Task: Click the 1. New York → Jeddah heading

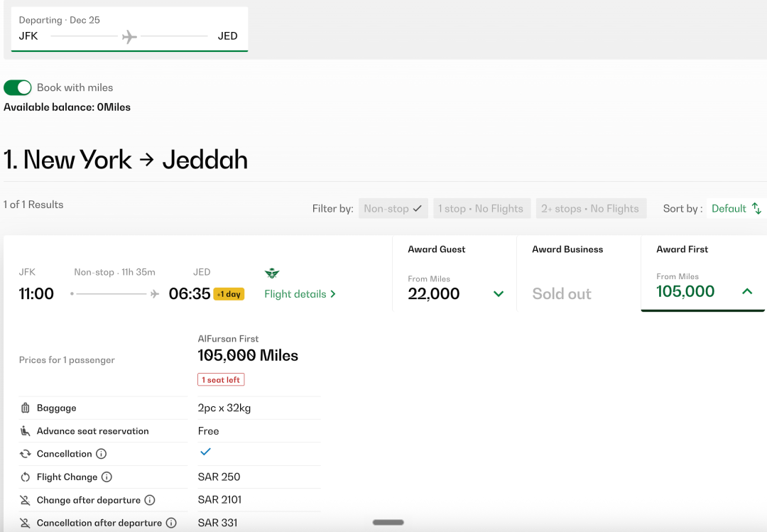Action: pos(126,160)
